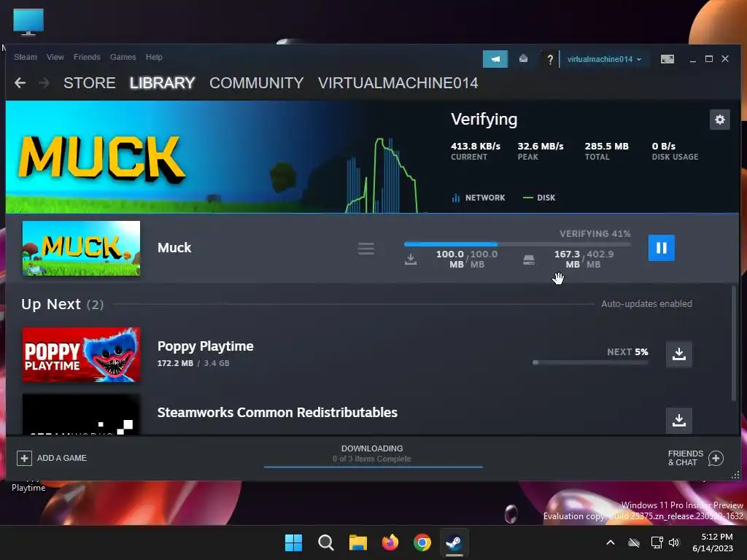The image size is (747, 560).
Task: Click the DOWNLOADING status button
Action: tap(372, 448)
